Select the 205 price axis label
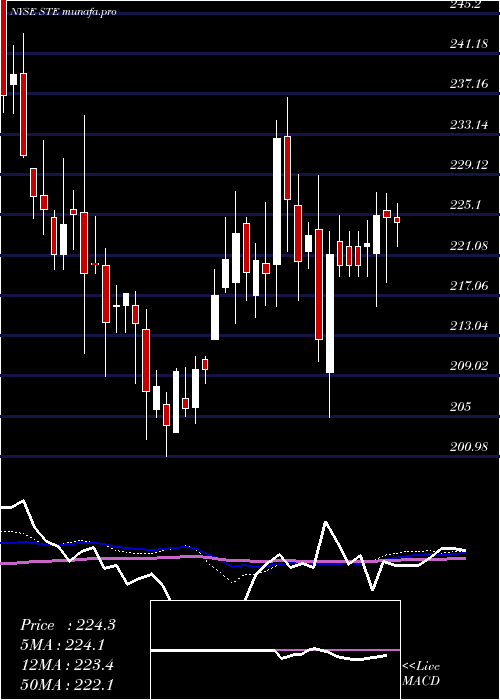This screenshot has height=700, width=500. pyautogui.click(x=460, y=407)
